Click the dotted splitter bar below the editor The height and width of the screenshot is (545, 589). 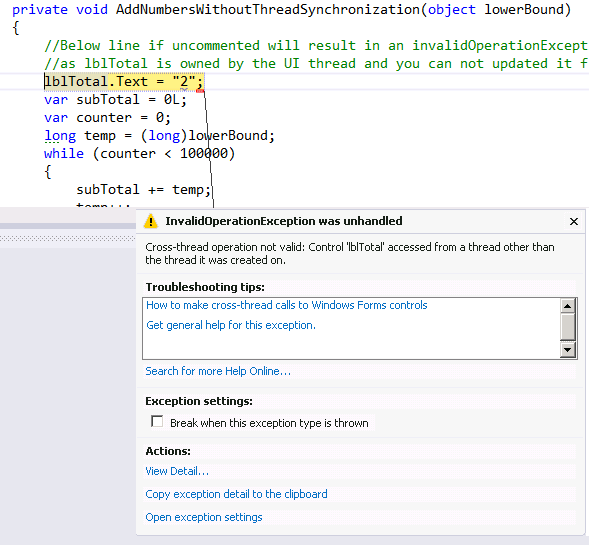(x=68, y=239)
